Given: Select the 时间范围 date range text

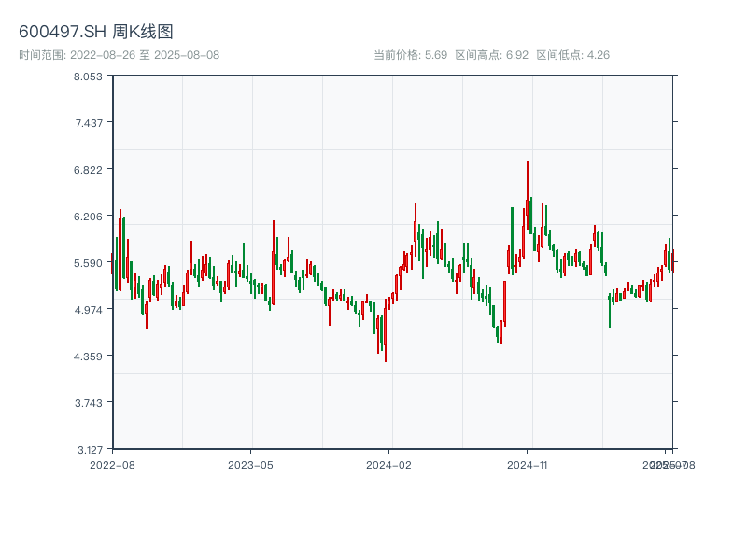Looking at the screenshot, I should pos(120,55).
